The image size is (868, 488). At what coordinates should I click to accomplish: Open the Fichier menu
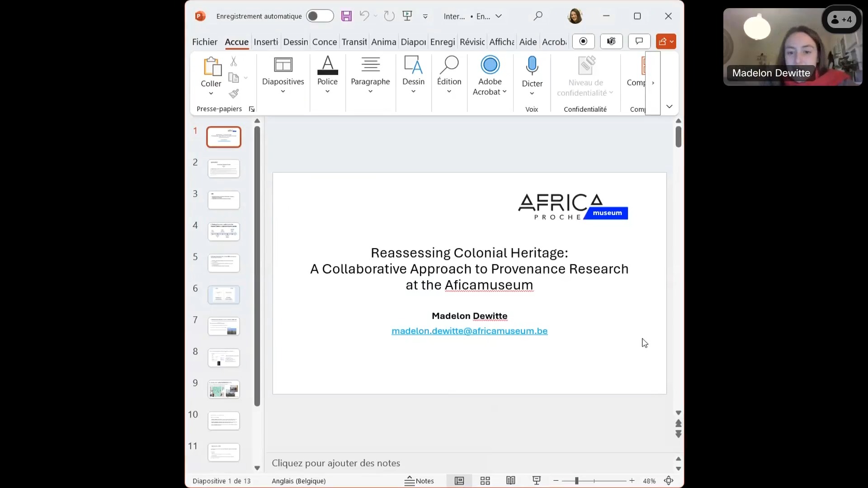[x=205, y=42]
